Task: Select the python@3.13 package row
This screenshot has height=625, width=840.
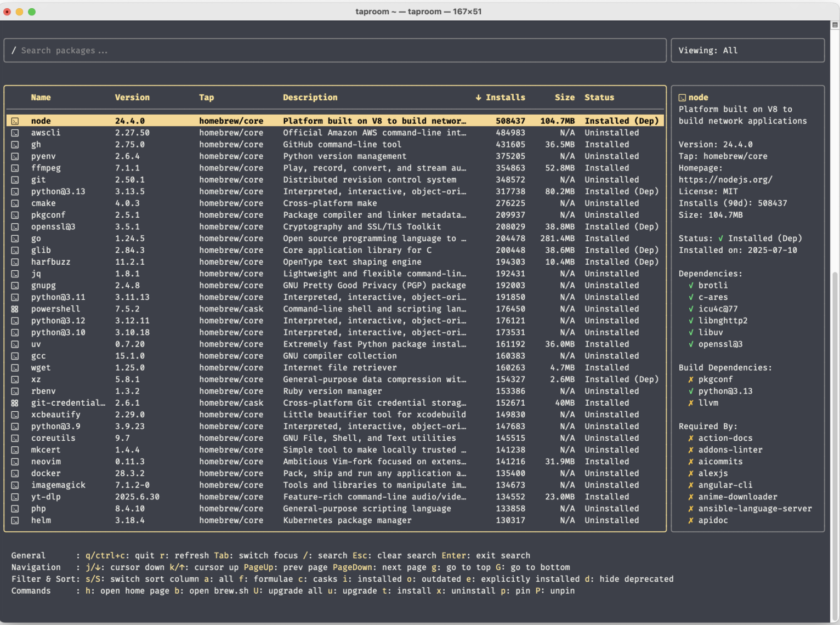Action: [334, 192]
